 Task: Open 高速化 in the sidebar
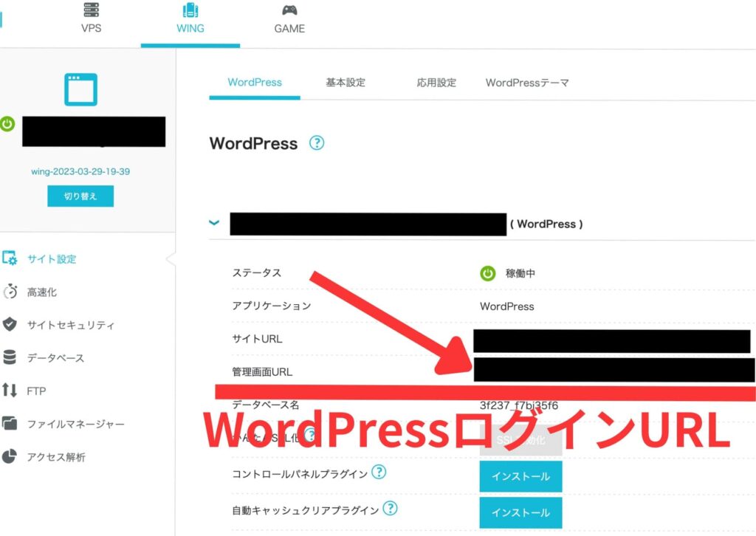coord(42,292)
